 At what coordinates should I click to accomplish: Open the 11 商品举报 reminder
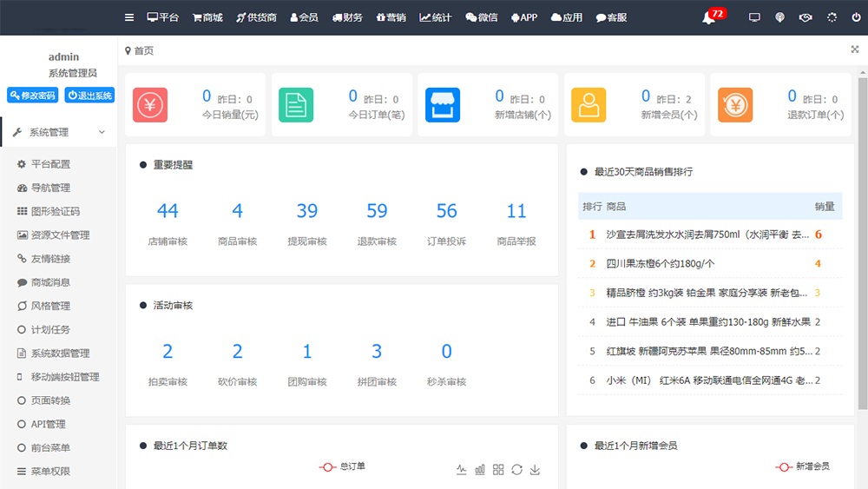pyautogui.click(x=516, y=223)
